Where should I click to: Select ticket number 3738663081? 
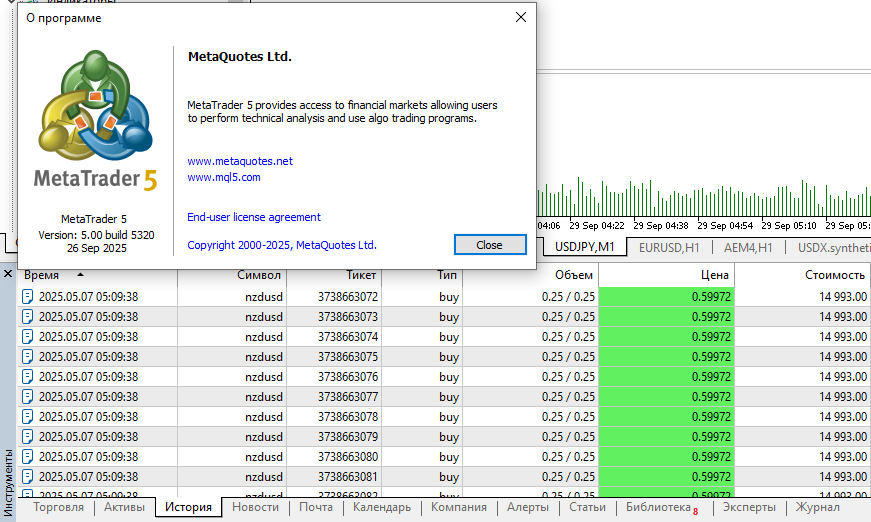(348, 476)
